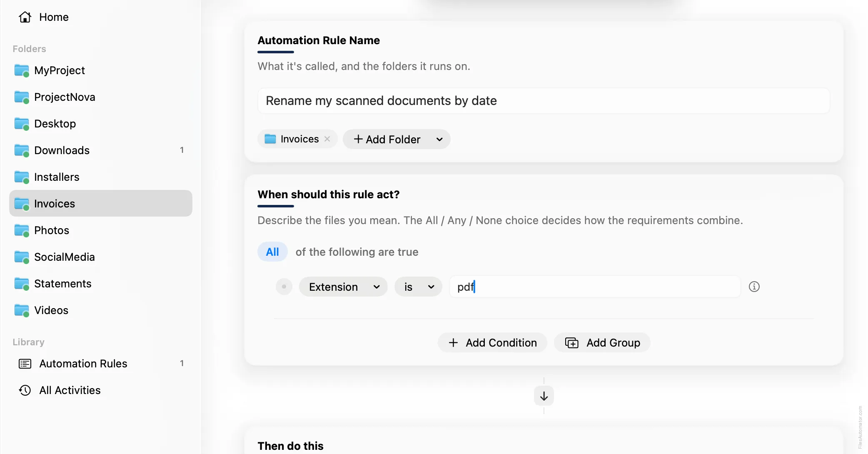Click the Automation Rule Name heading
This screenshot has height=454, width=868.
tap(319, 40)
